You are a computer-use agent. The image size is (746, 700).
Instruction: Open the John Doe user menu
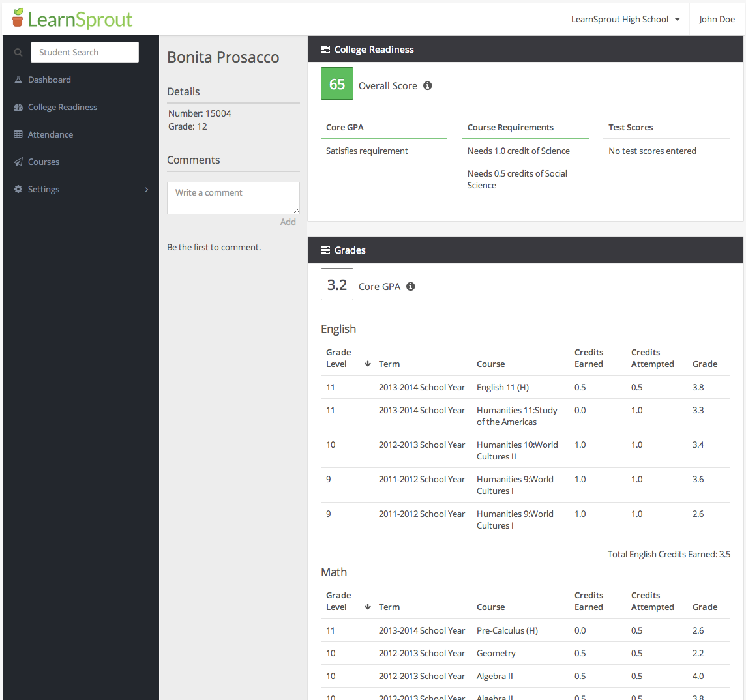click(717, 19)
